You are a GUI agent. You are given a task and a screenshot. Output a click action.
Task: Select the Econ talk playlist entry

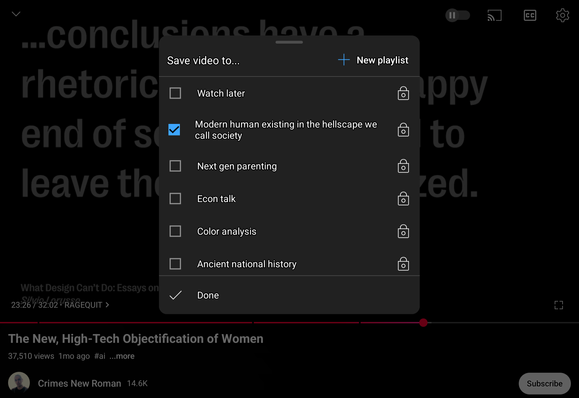(x=289, y=199)
